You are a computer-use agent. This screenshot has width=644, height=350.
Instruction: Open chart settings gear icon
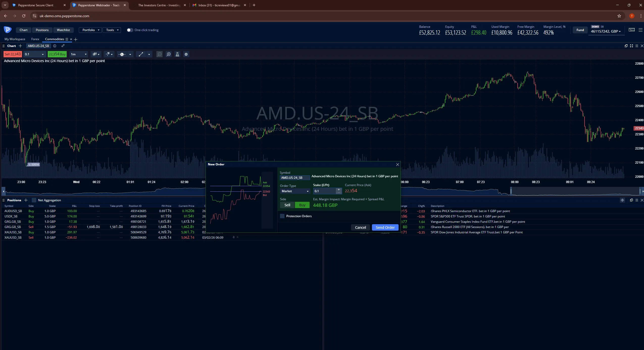click(186, 54)
